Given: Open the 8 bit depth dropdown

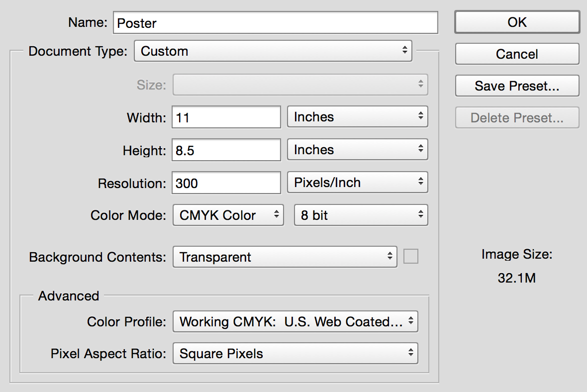Looking at the screenshot, I should (x=361, y=215).
